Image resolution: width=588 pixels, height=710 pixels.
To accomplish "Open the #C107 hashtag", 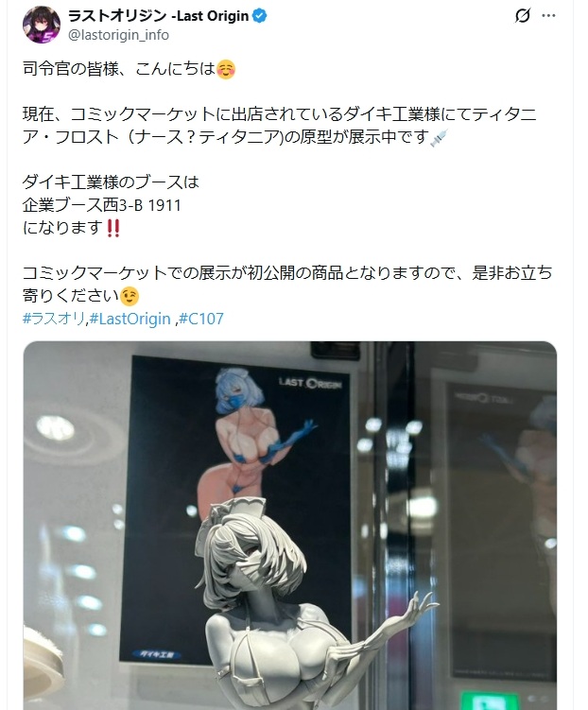I will click(201, 319).
